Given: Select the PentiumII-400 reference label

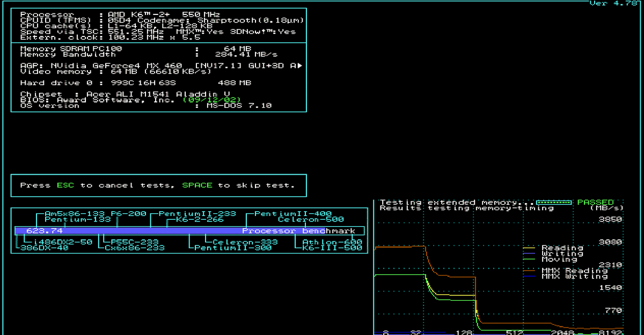Looking at the screenshot, I should point(293,213).
